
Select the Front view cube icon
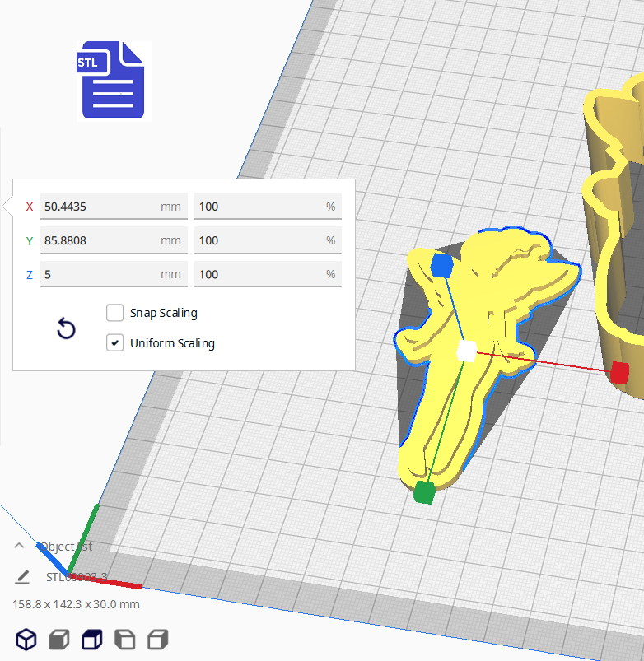(x=58, y=639)
